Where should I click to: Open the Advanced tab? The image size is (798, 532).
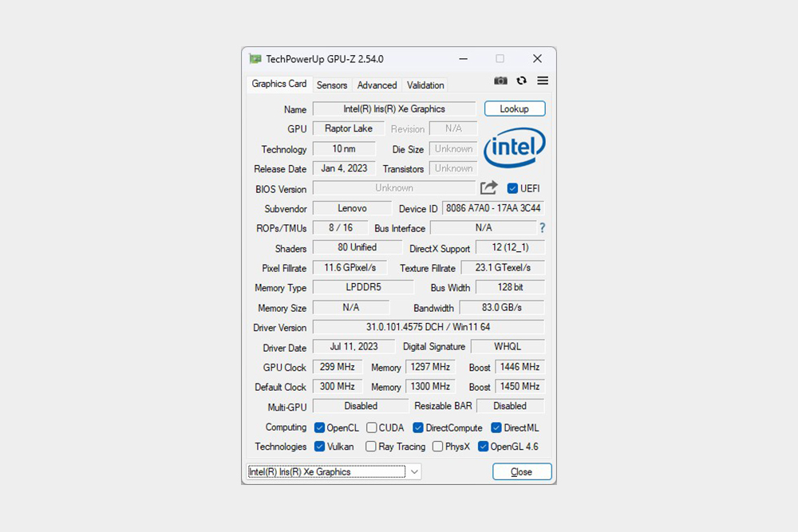click(377, 85)
